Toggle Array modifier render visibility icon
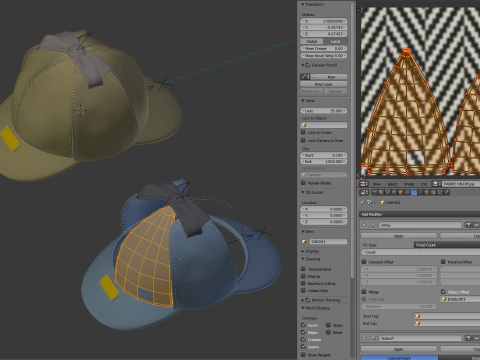The width and height of the screenshot is (480, 360). (469, 225)
